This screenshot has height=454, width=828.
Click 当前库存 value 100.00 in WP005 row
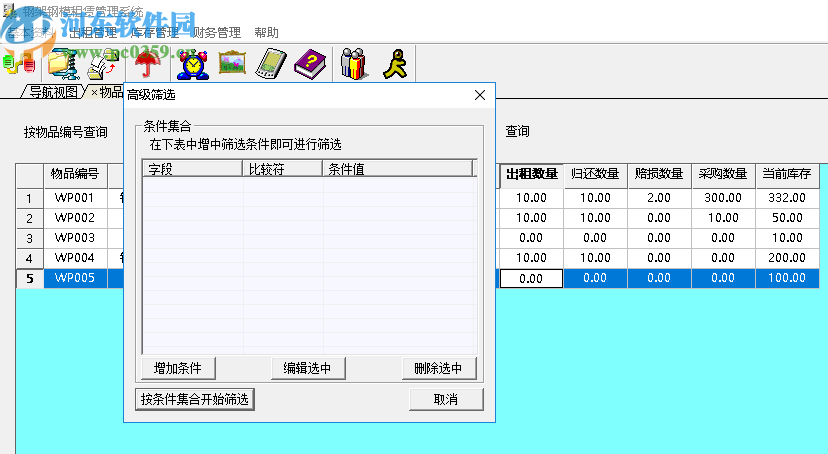(x=787, y=278)
